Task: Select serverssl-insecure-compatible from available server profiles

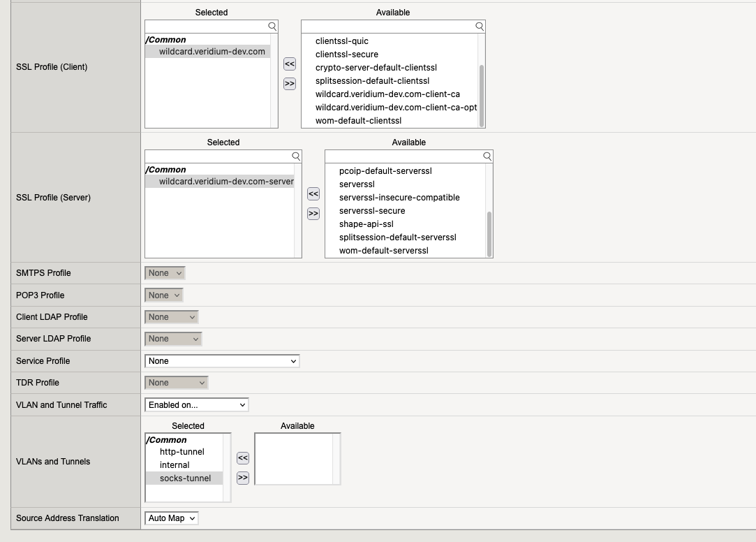Action: [399, 198]
